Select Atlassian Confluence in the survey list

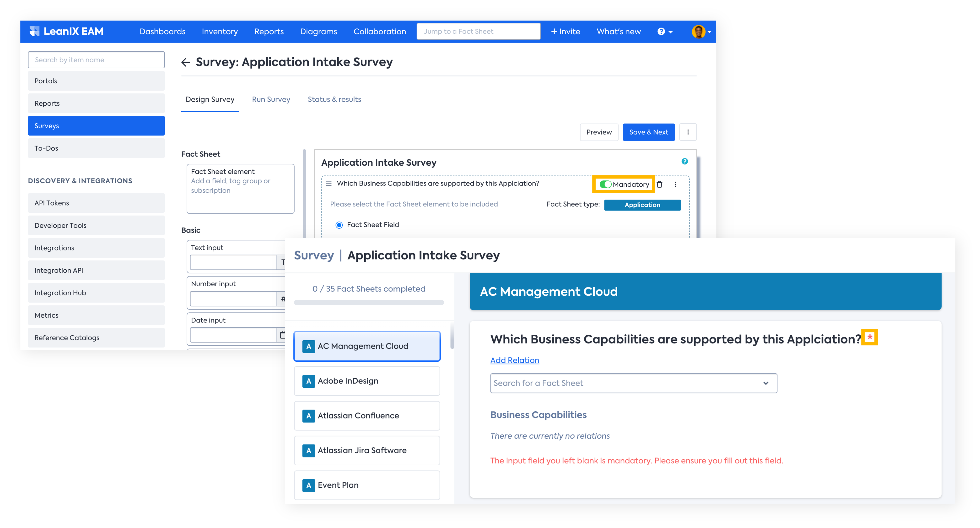point(367,416)
